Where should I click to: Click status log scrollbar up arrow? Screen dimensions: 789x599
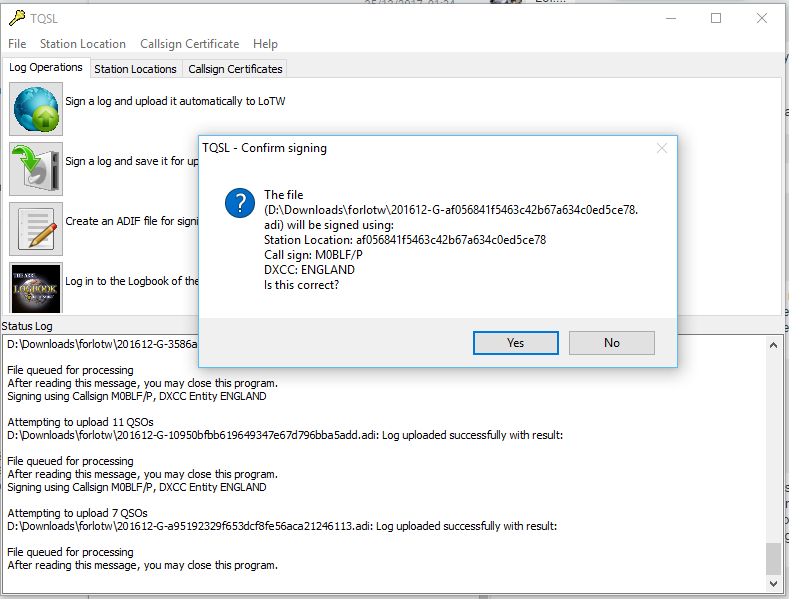click(773, 345)
